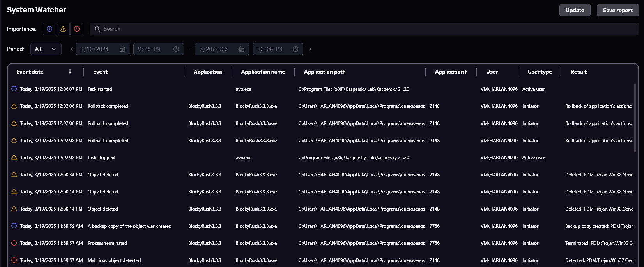
Task: Click the Update button
Action: coord(575,10)
